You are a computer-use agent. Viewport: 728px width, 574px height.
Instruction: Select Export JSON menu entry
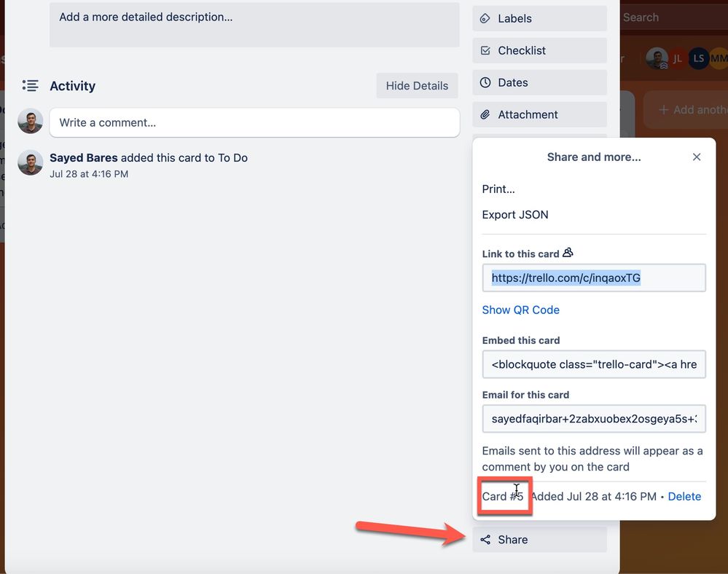515,215
